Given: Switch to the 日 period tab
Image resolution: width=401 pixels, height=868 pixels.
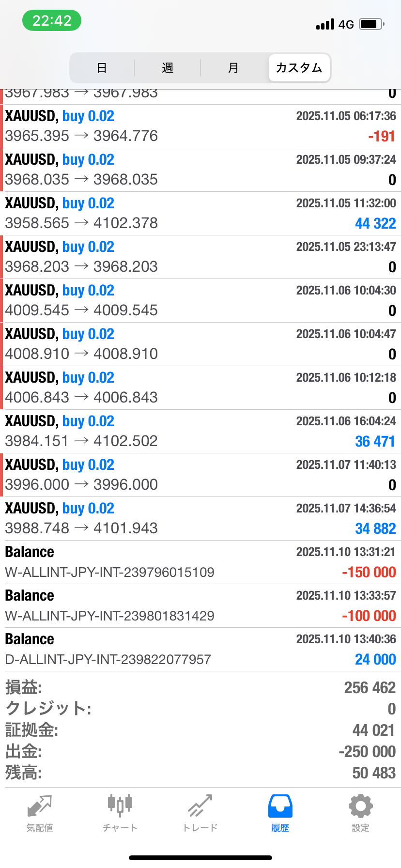Looking at the screenshot, I should (102, 68).
